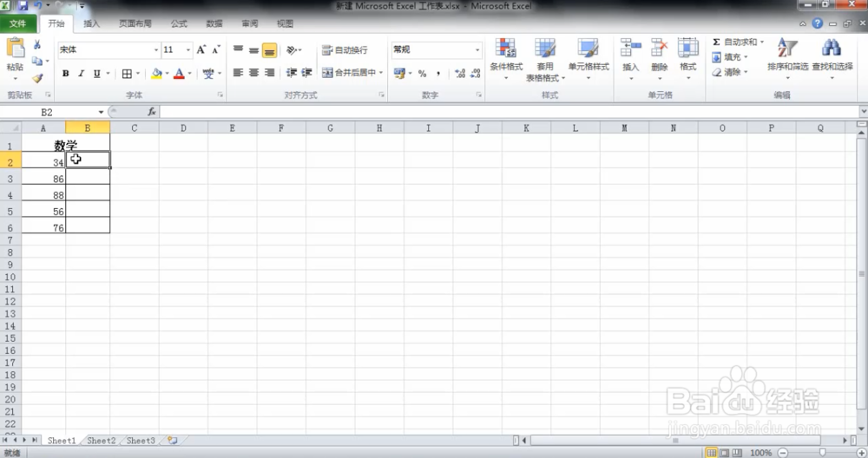Decrease font size with smaller A
The image size is (868, 458).
(x=216, y=49)
